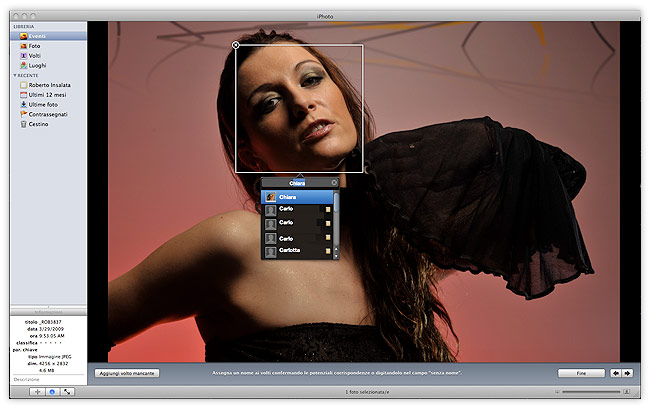Click the small thumbnail size icon

point(557,392)
